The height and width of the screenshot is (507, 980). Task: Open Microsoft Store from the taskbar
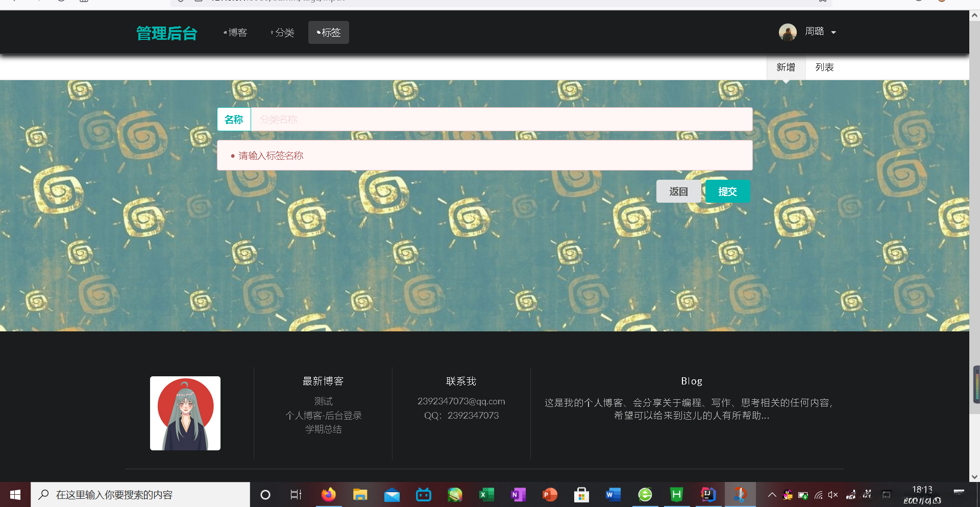coord(581,494)
